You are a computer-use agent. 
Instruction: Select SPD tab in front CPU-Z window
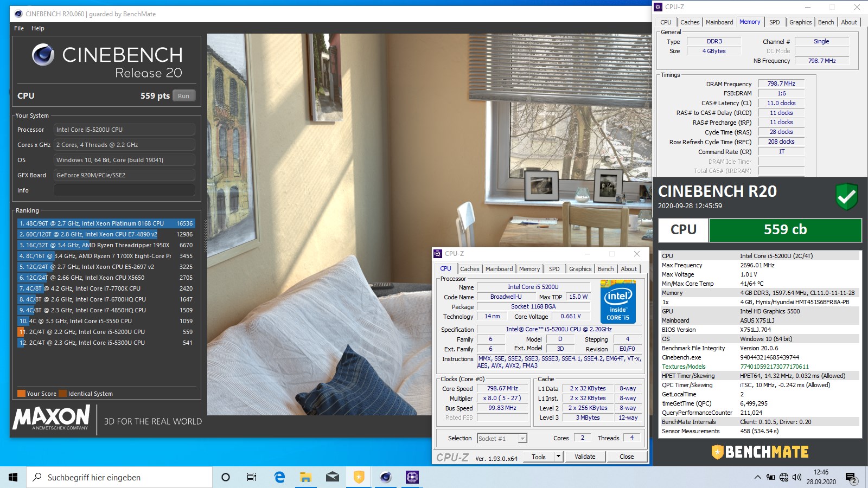point(554,269)
